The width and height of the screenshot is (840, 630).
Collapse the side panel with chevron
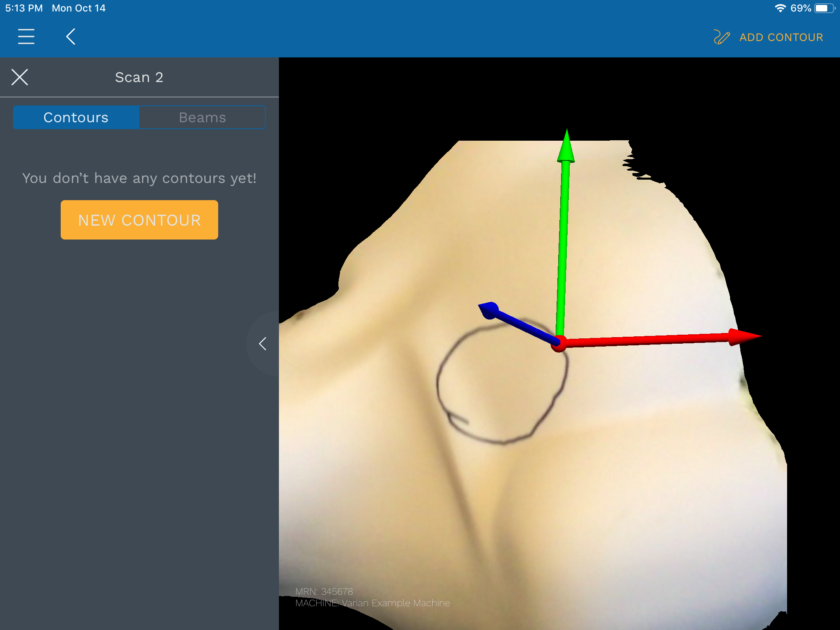click(x=263, y=344)
